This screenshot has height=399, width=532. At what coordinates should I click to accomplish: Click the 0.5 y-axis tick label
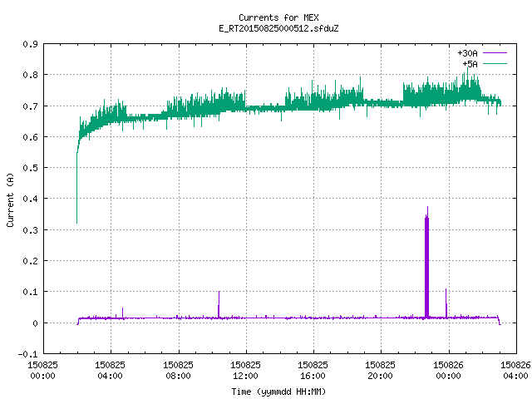30,168
